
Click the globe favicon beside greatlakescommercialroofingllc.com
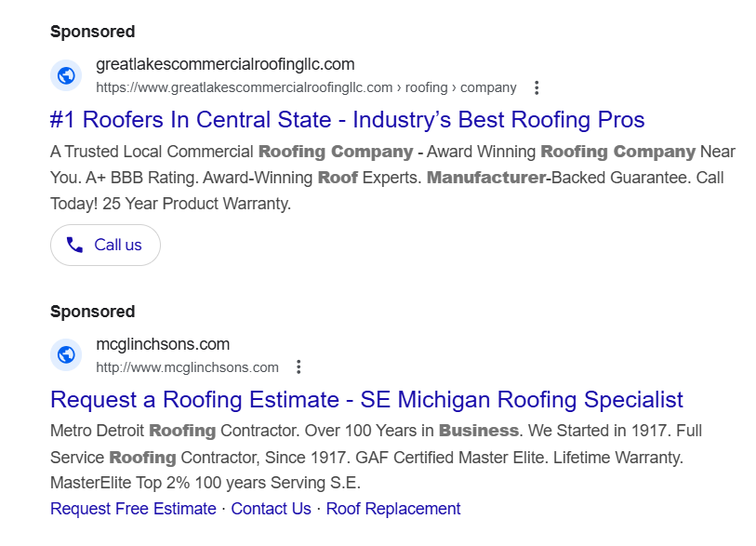[66, 75]
